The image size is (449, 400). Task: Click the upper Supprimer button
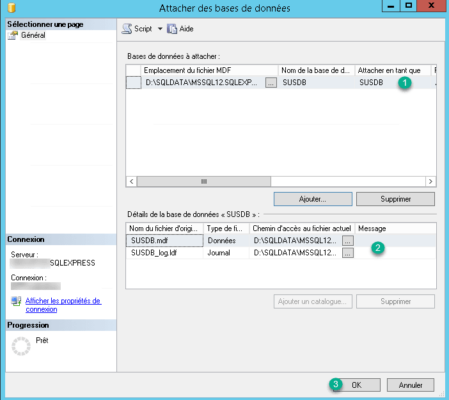[x=395, y=199]
